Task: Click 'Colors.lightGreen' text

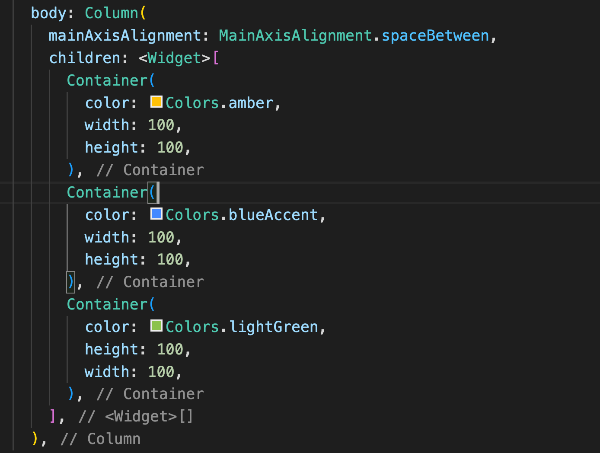Action: coord(242,327)
